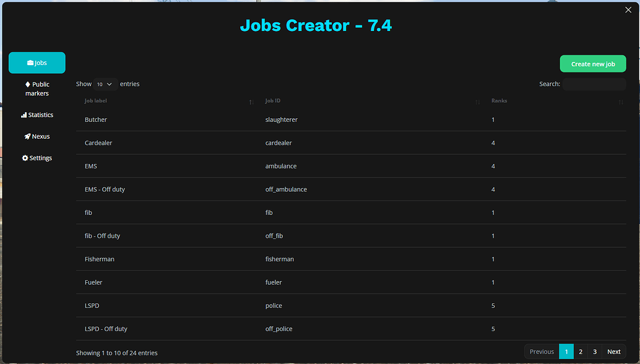Sort table using the Job ID sort icon

click(x=477, y=102)
